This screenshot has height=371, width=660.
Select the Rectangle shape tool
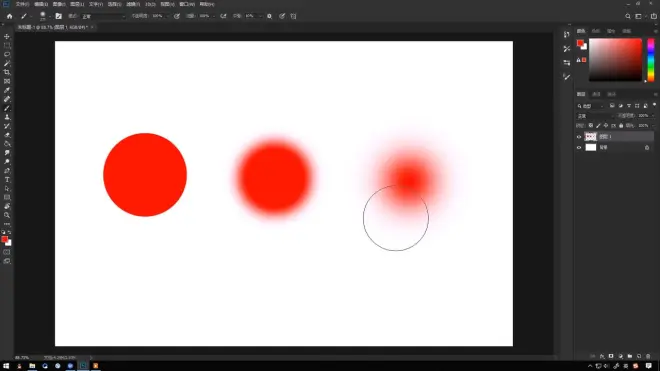(x=7, y=198)
